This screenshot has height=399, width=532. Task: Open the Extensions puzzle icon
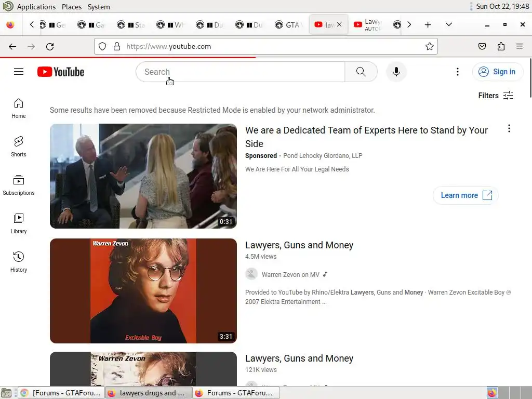501,46
